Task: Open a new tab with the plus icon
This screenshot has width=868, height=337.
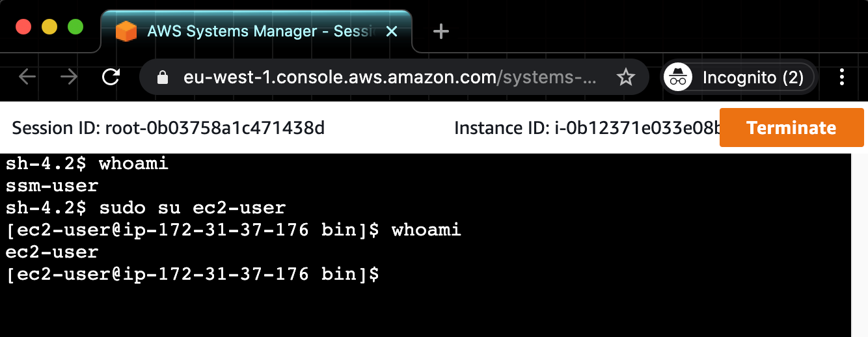Action: coord(441,31)
